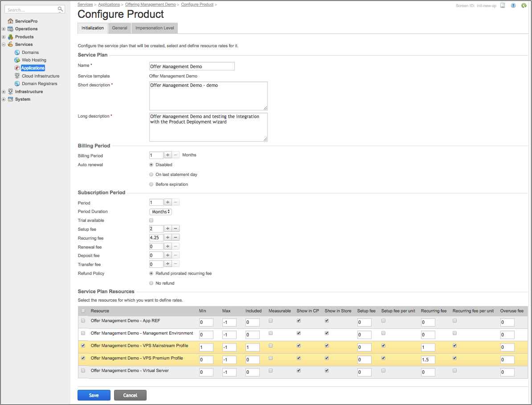
Task: Click the green refresh arrow icon
Action: coord(524,6)
